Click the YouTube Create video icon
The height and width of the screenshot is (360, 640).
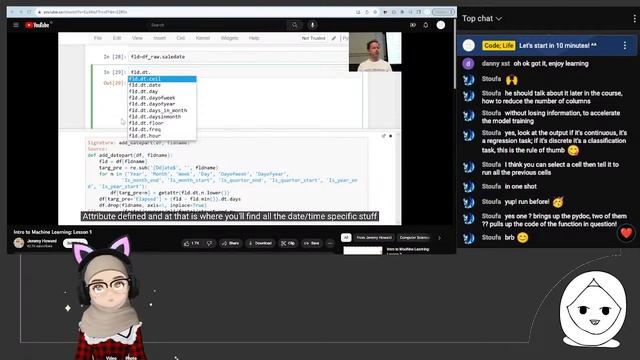click(413, 25)
